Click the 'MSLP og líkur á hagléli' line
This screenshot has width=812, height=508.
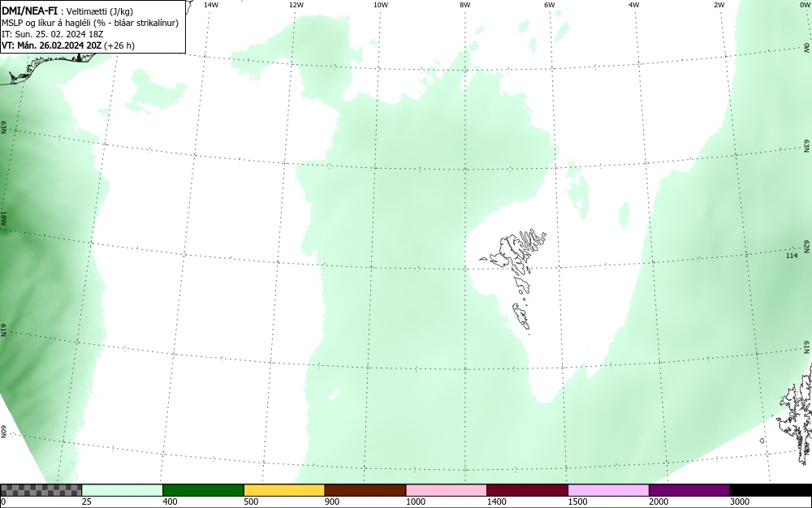pyautogui.click(x=90, y=23)
